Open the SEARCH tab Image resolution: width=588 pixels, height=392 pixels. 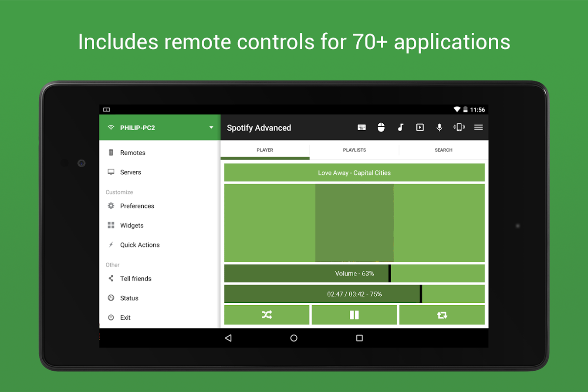tap(443, 150)
